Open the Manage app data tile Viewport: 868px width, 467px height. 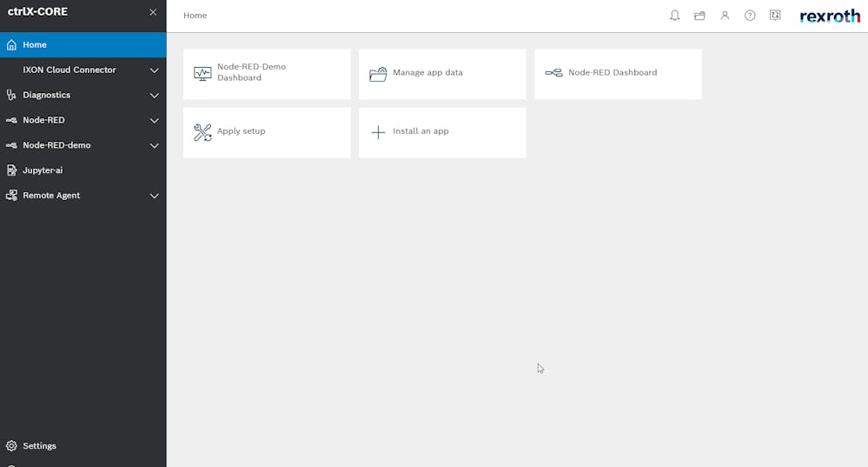(x=442, y=74)
